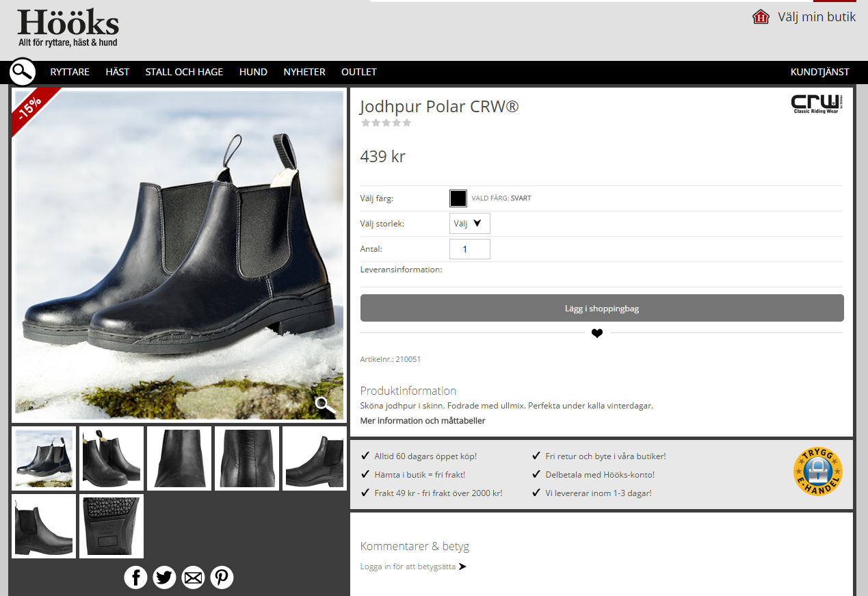The image size is (868, 596).
Task: Click "Lägg i shoppingbag" button
Action: tap(601, 309)
